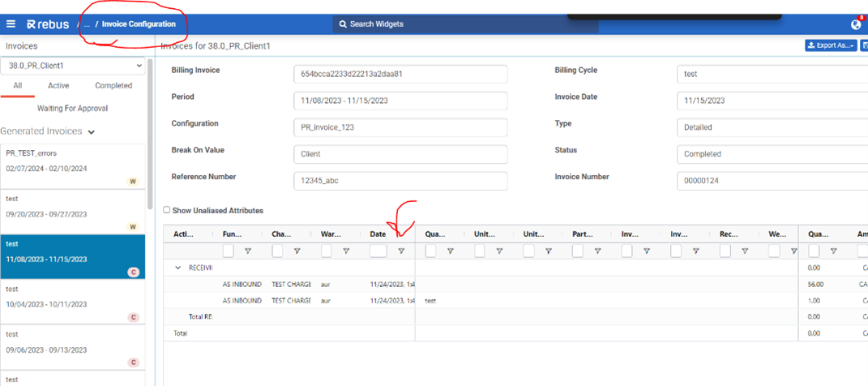Click the Function column filter icon
The height and width of the screenshot is (386, 868).
(x=248, y=251)
